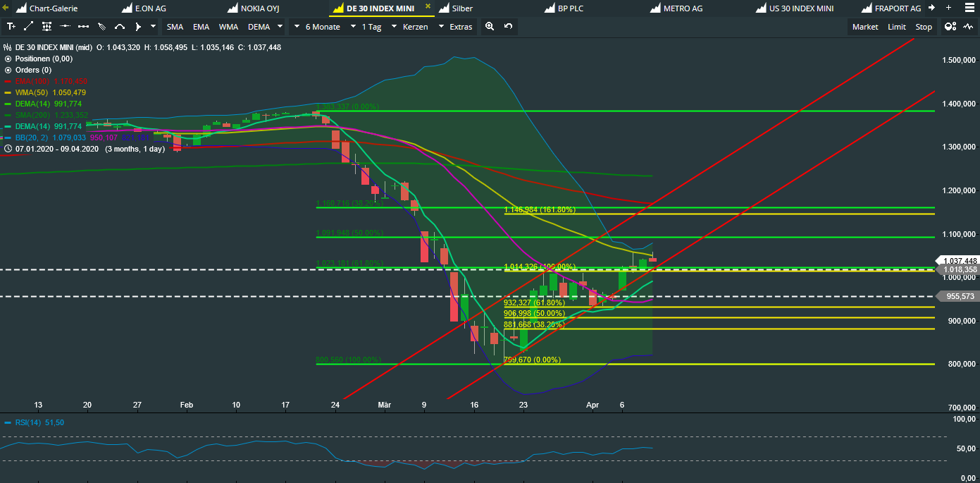This screenshot has width=980, height=483.
Task: Click the zigzag line chart icon
Action: coord(969,27)
